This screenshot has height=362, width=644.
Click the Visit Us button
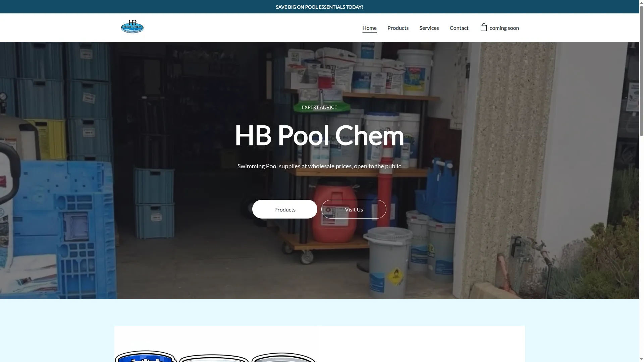(354, 209)
